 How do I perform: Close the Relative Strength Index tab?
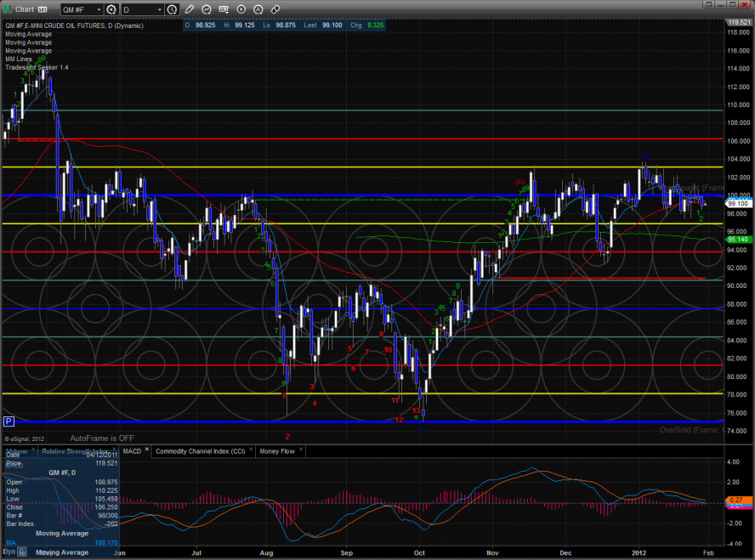[114, 450]
